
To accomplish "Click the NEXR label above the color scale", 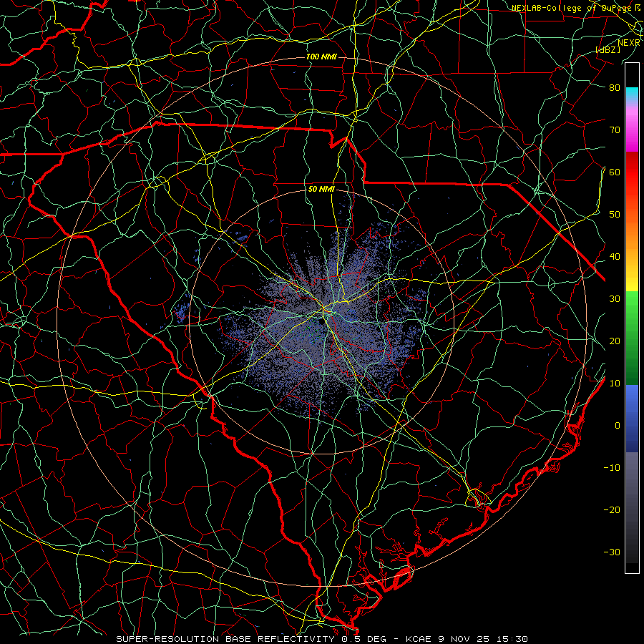I will pos(629,43).
